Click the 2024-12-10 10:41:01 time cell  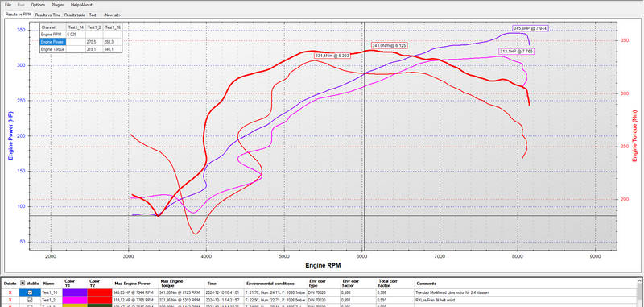tap(224, 292)
